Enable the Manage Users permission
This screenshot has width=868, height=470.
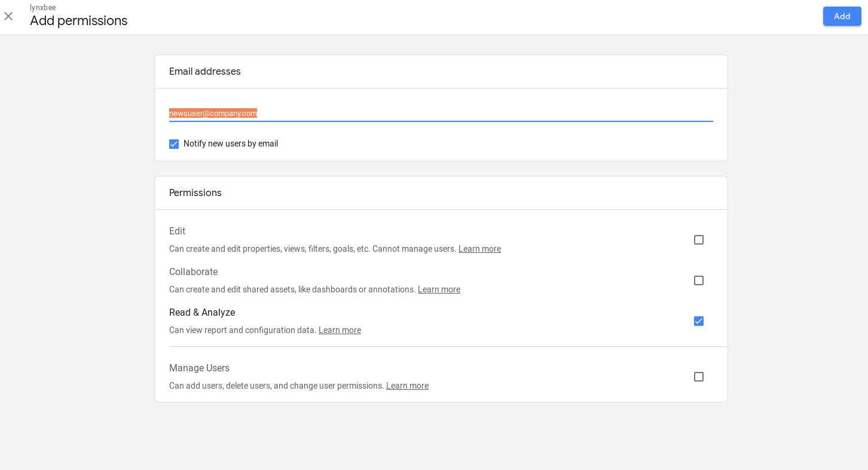coord(698,376)
